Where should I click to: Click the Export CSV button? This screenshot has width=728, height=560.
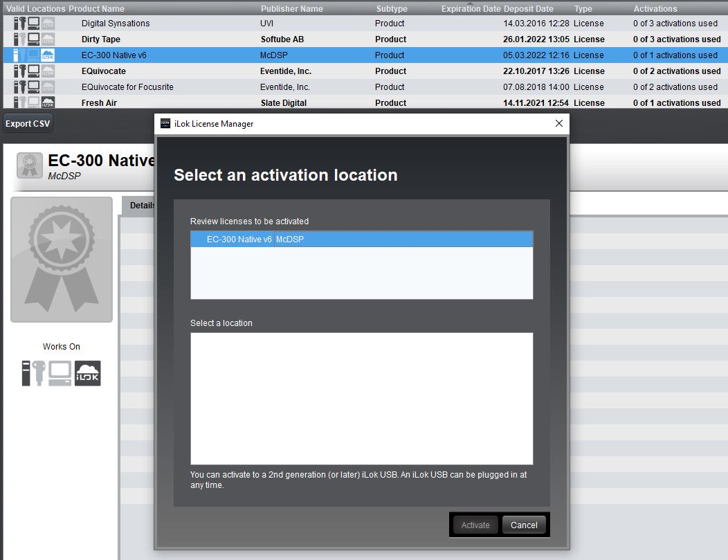pyautogui.click(x=28, y=124)
